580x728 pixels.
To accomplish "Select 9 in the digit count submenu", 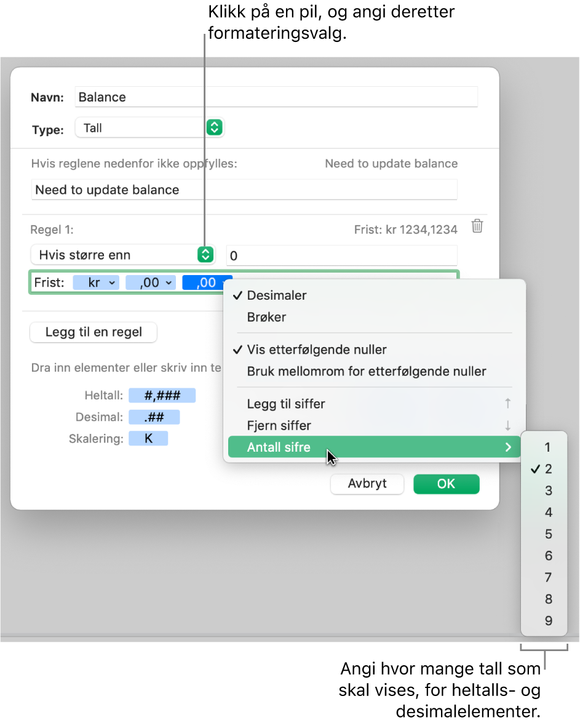I will coord(544,621).
